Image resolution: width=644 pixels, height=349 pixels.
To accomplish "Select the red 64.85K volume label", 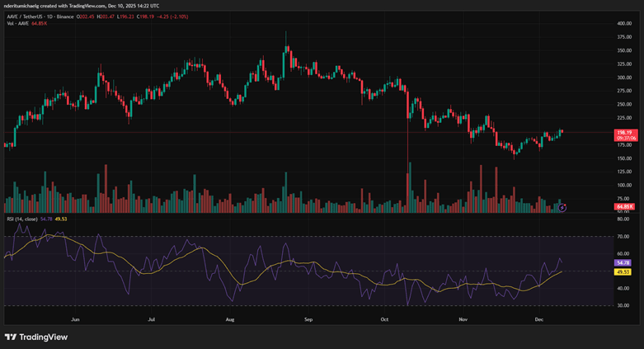I will pos(626,206).
